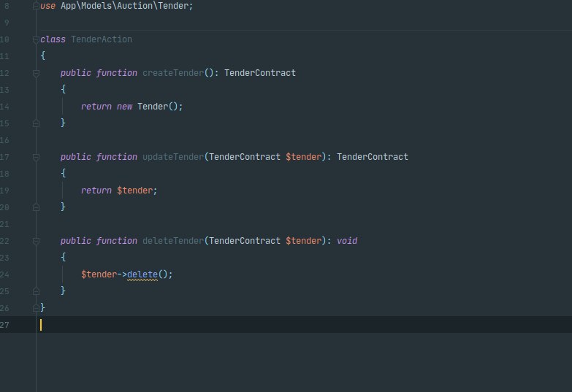This screenshot has width=572, height=392.
Task: Collapse the use imports fold marker
Action: pos(36,6)
